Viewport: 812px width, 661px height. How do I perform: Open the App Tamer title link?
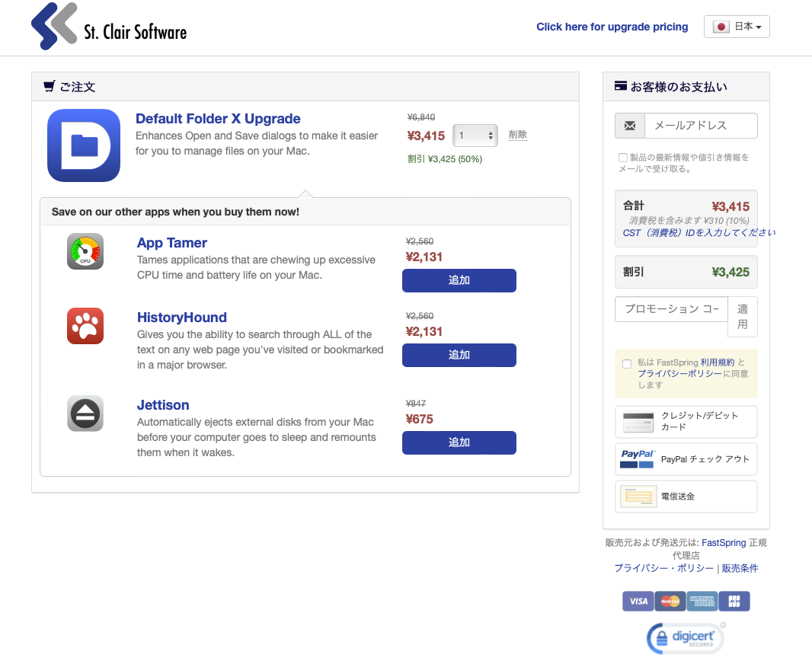172,243
